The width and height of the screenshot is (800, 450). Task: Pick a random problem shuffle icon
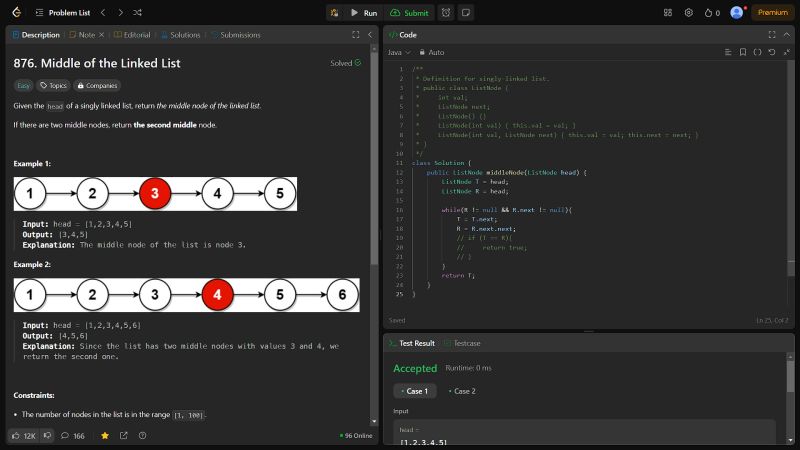pyautogui.click(x=137, y=13)
